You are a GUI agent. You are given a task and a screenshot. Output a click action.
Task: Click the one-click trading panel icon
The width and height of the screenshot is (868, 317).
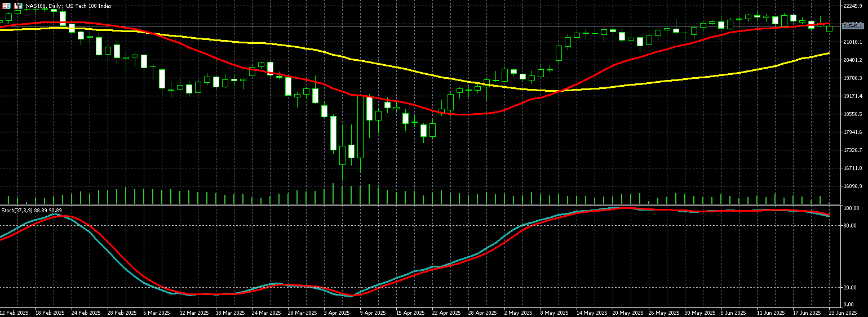(18, 6)
